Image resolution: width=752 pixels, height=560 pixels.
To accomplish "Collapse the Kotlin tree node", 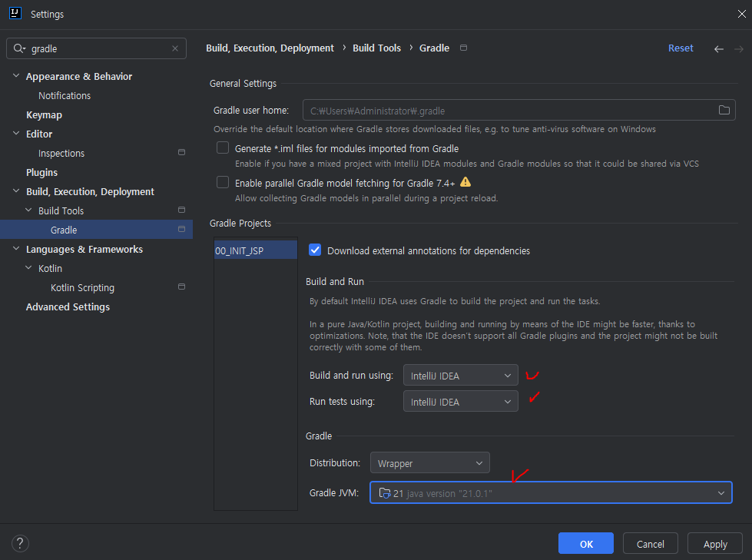I will 28,267.
